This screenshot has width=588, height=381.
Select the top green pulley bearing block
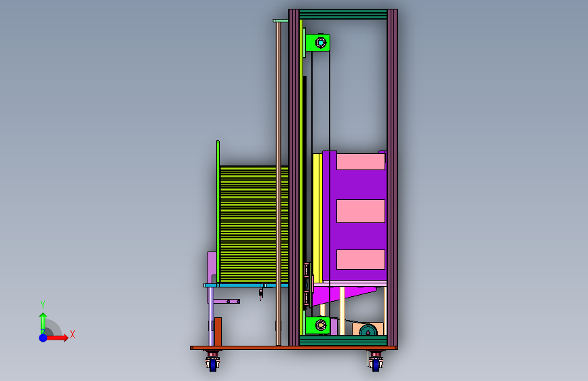pyautogui.click(x=317, y=43)
